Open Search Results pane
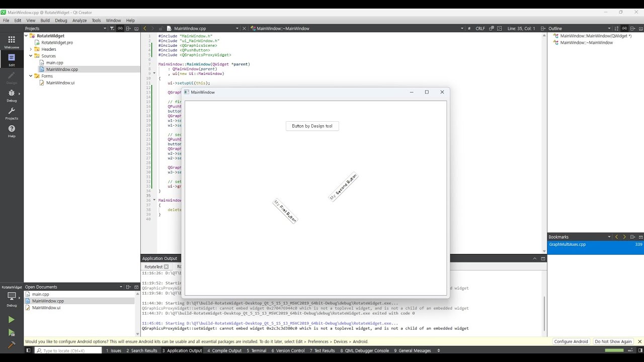This screenshot has width=644, height=362. tap(142, 350)
